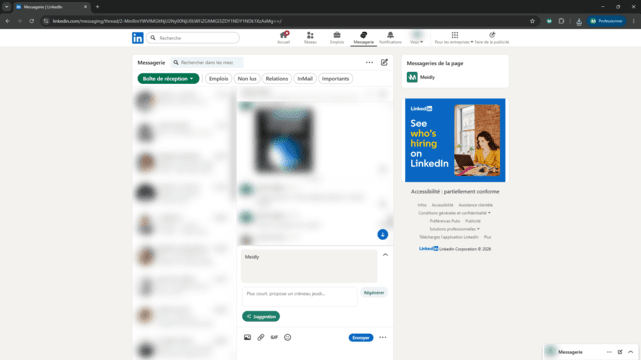Screen dimensions: 641x360
Task: Open the Assistance clientèle footer link
Action: coord(475,205)
